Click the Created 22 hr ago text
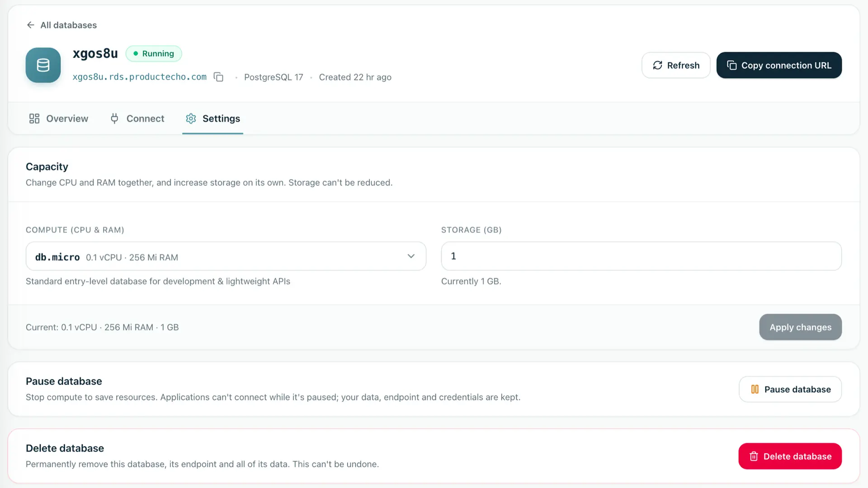The height and width of the screenshot is (488, 868). [x=355, y=77]
